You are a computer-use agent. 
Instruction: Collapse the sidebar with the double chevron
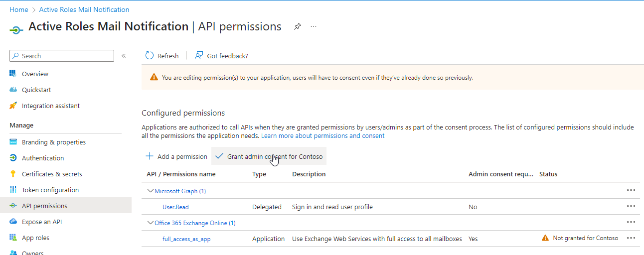coord(124,56)
